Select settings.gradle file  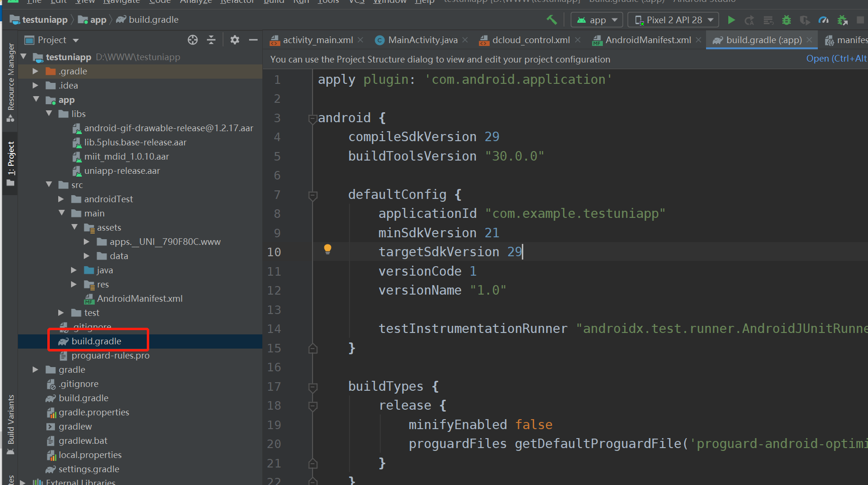(89, 469)
